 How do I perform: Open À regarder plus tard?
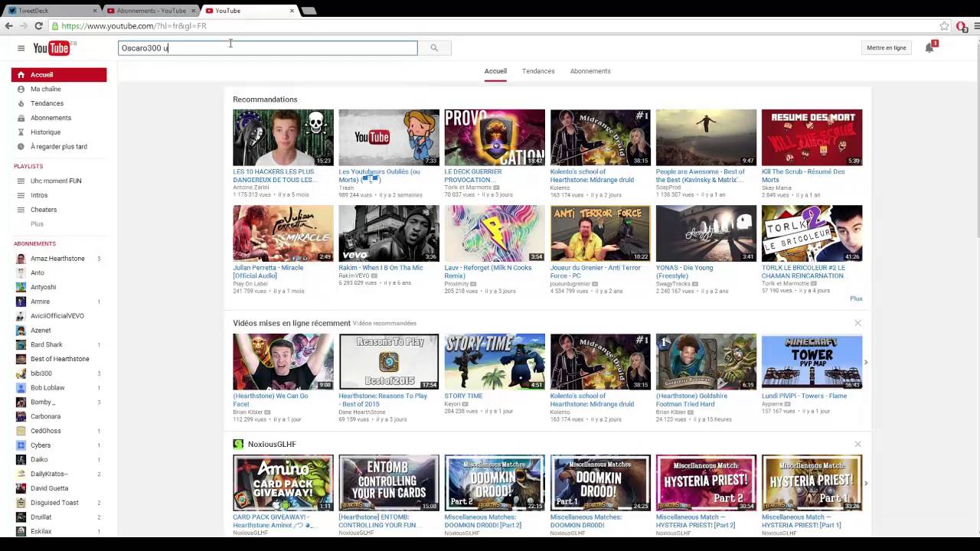tap(59, 146)
